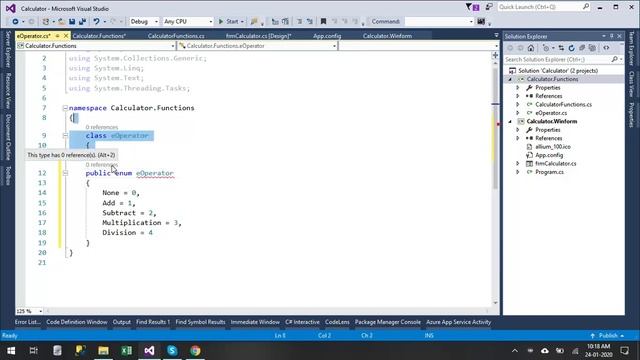The height and width of the screenshot is (360, 640).
Task: Click the Publish button in status bar
Action: (607, 336)
